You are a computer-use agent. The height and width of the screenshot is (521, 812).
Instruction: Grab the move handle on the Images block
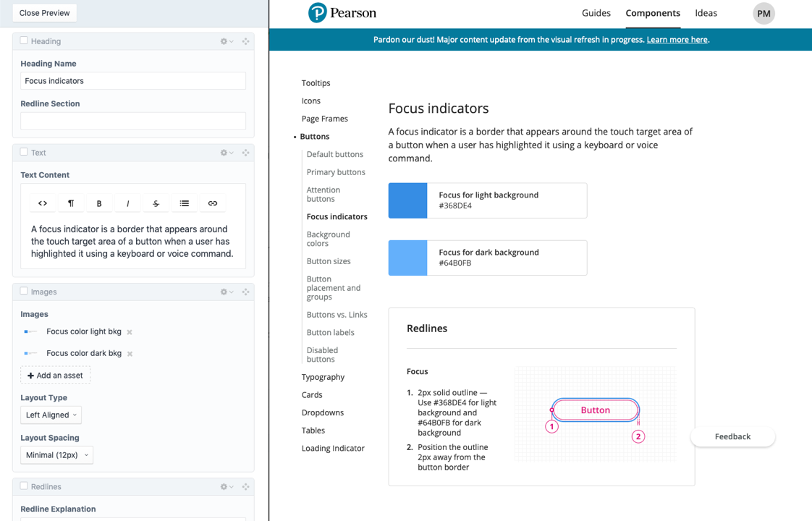point(245,292)
